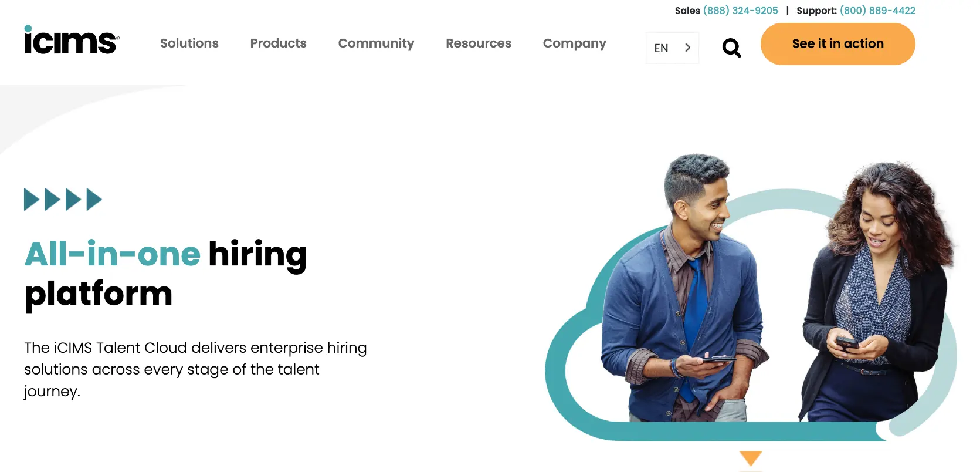Viewport: 980px width, 472px height.
Task: Click the iCIMS Talent Cloud description paragraph
Action: (x=195, y=369)
